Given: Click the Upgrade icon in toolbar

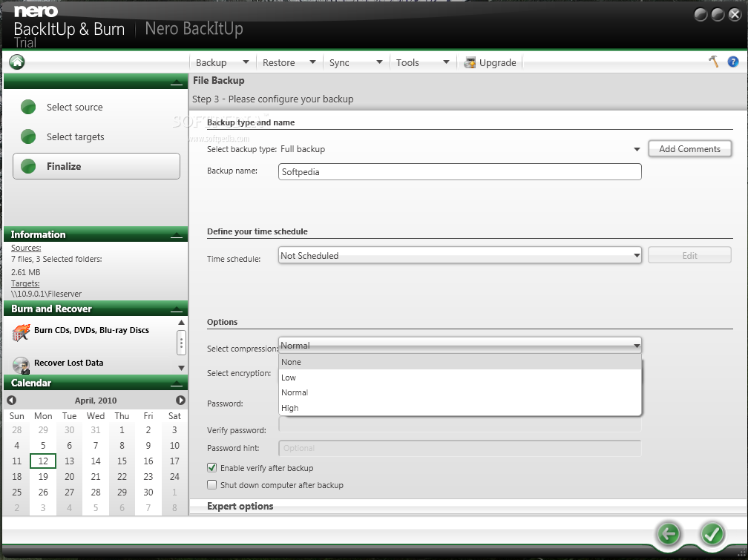Looking at the screenshot, I should [470, 62].
